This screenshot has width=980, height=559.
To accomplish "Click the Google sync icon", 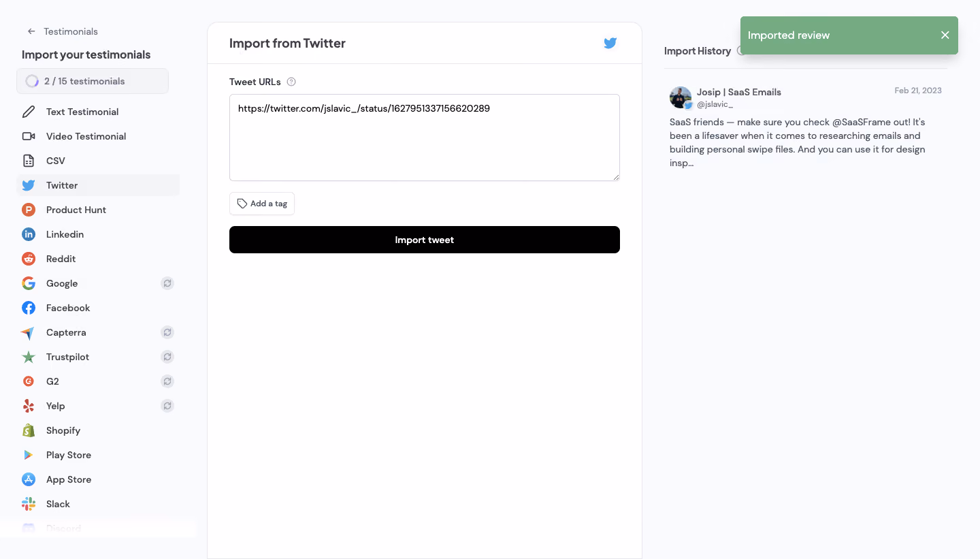I will pos(167,283).
